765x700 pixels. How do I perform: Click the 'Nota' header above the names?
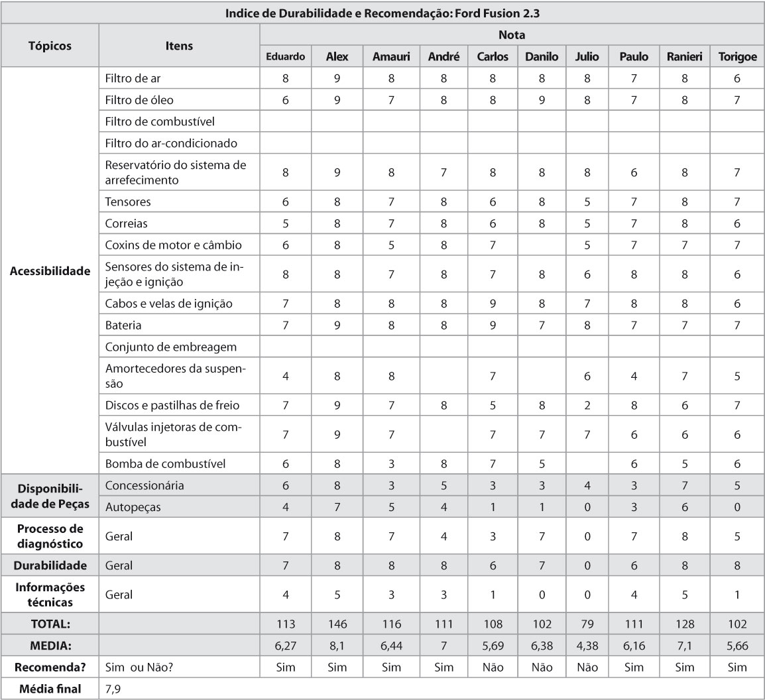512,35
